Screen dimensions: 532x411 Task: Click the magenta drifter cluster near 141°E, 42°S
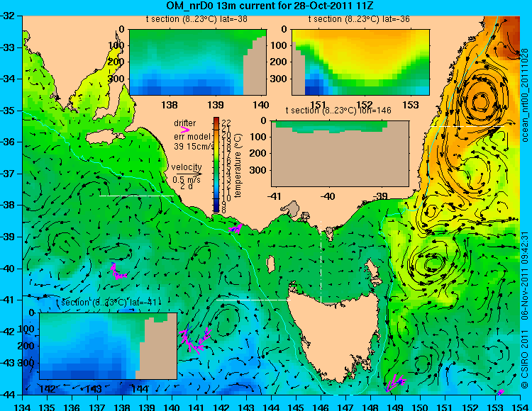point(194,340)
